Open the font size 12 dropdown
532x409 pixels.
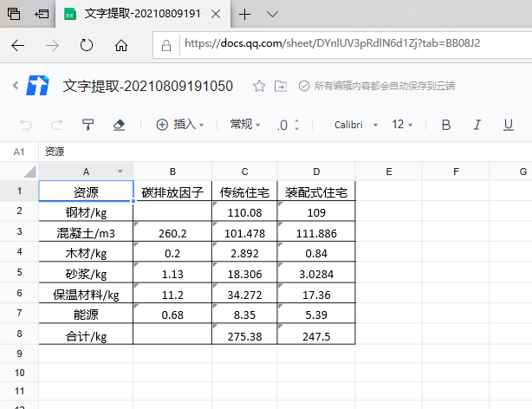click(403, 125)
